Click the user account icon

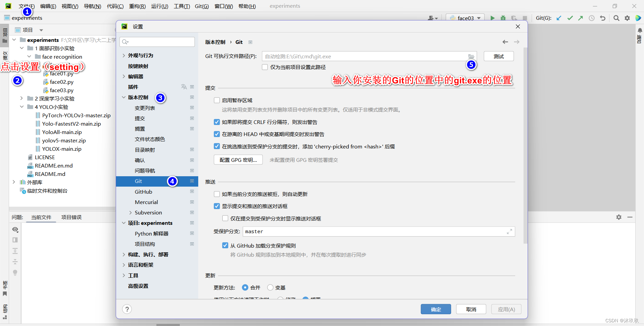[x=433, y=18]
